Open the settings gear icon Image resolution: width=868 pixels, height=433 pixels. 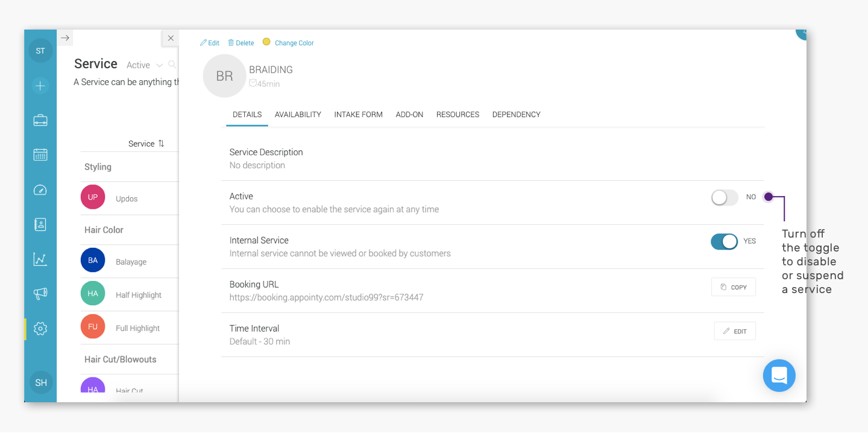tap(40, 329)
